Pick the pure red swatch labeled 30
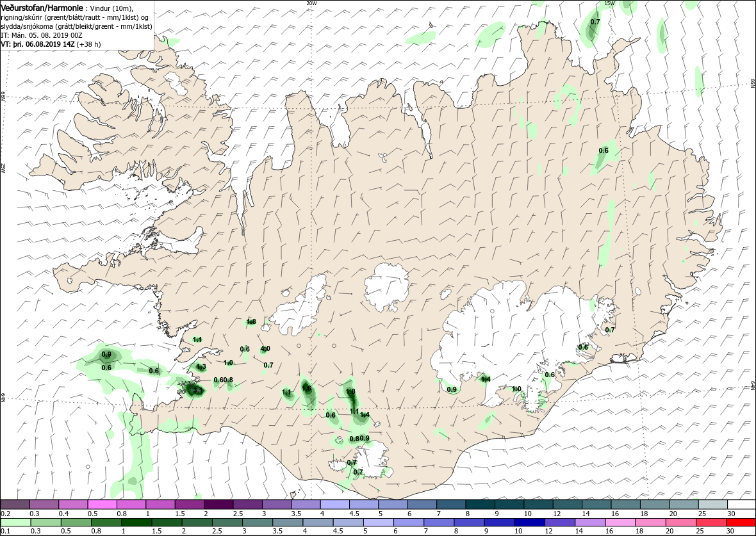Screen dimensions: 756x536 click(x=740, y=523)
